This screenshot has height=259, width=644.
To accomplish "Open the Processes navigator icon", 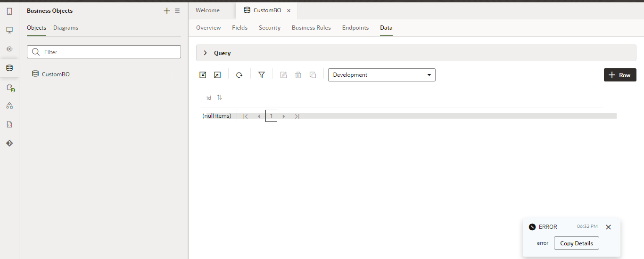I will pyautogui.click(x=9, y=105).
